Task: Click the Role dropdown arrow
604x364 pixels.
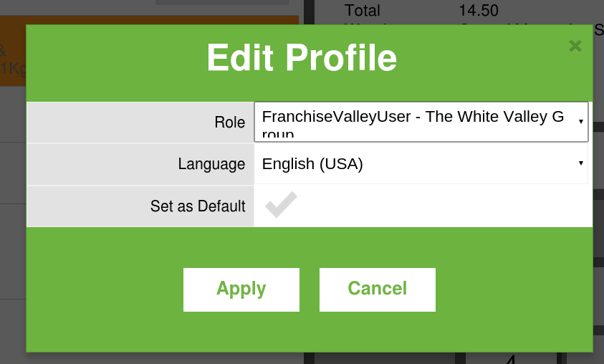Action: [x=580, y=122]
